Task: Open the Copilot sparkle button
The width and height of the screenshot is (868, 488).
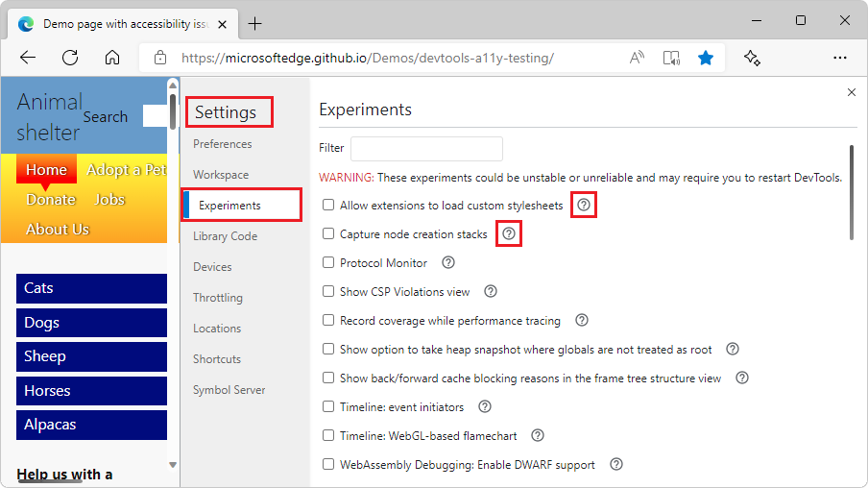Action: (x=752, y=58)
